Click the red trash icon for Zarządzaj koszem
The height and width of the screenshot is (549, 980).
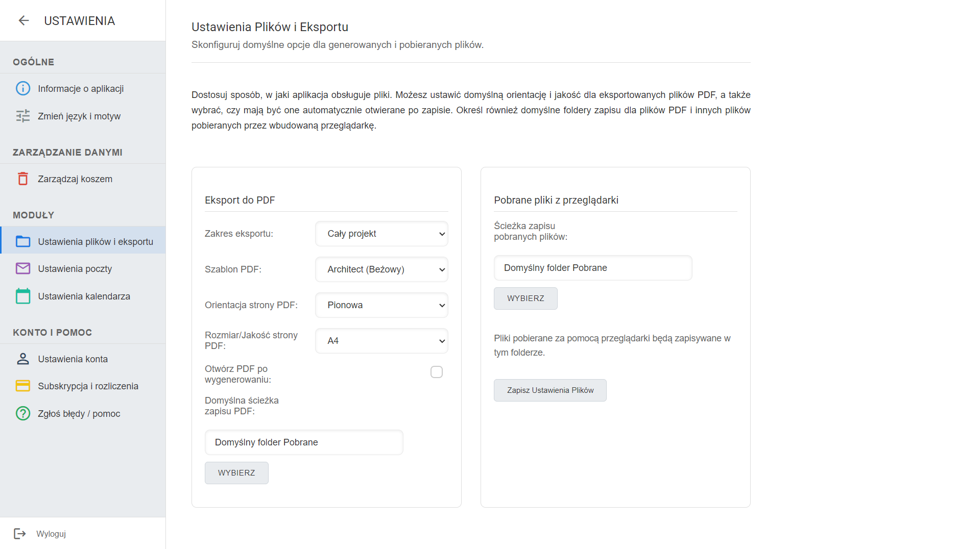tap(23, 179)
